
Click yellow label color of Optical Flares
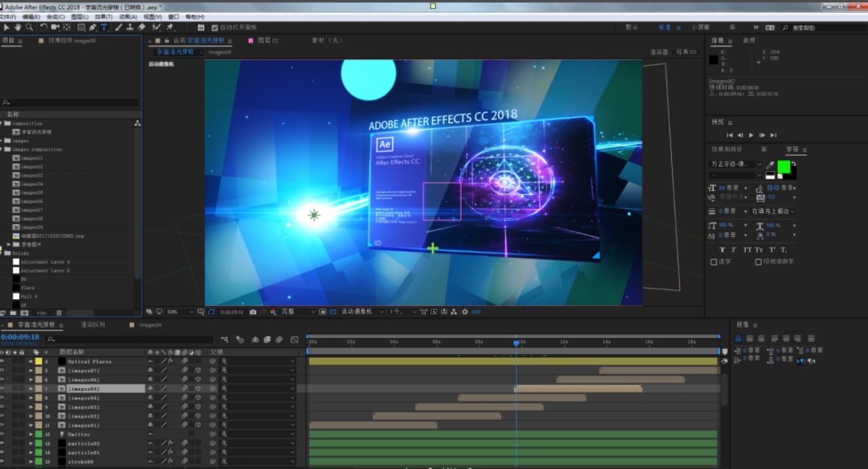(39, 362)
